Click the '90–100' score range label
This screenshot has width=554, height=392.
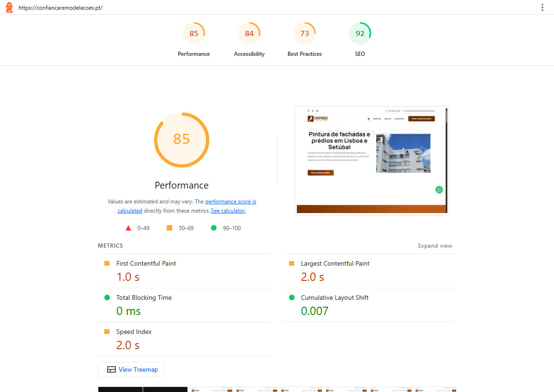coord(232,228)
